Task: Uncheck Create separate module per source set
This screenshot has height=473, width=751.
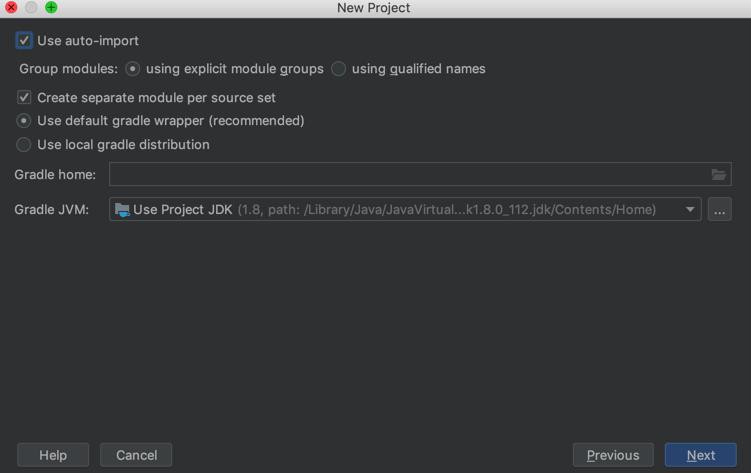Action: click(x=24, y=98)
